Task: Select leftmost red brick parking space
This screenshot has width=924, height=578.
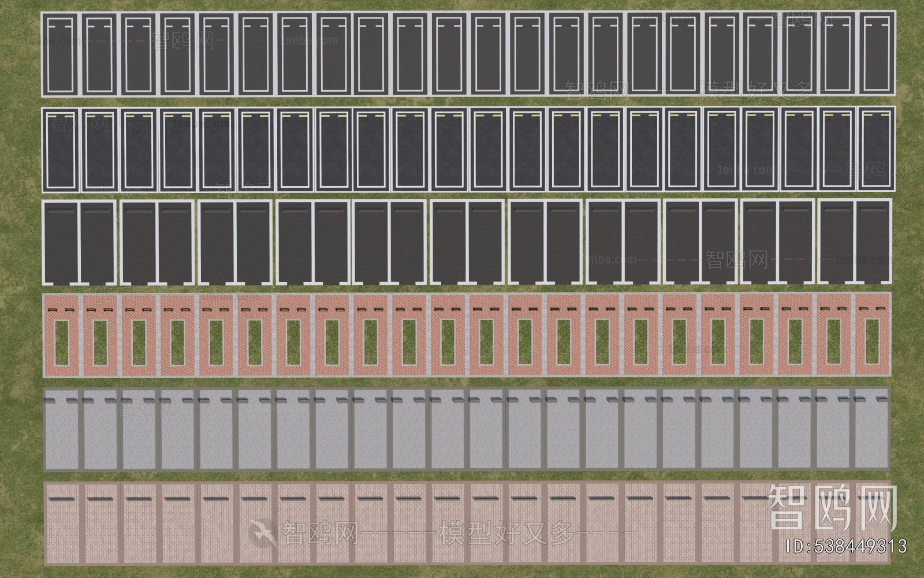Action: coord(62,335)
